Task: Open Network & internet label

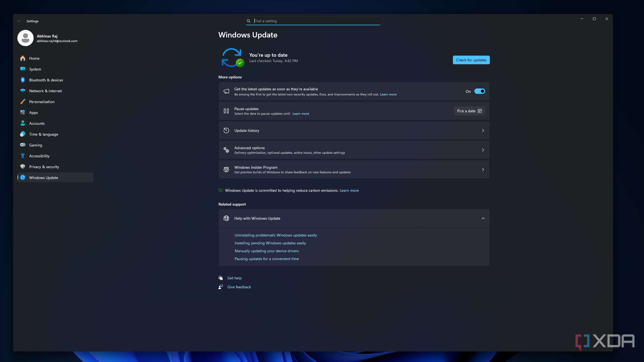Action: [46, 91]
